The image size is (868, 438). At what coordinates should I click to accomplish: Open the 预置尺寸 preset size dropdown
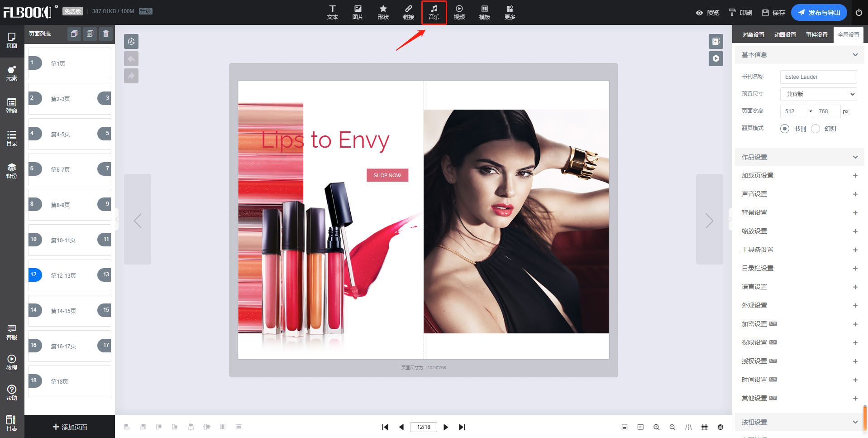coord(819,94)
